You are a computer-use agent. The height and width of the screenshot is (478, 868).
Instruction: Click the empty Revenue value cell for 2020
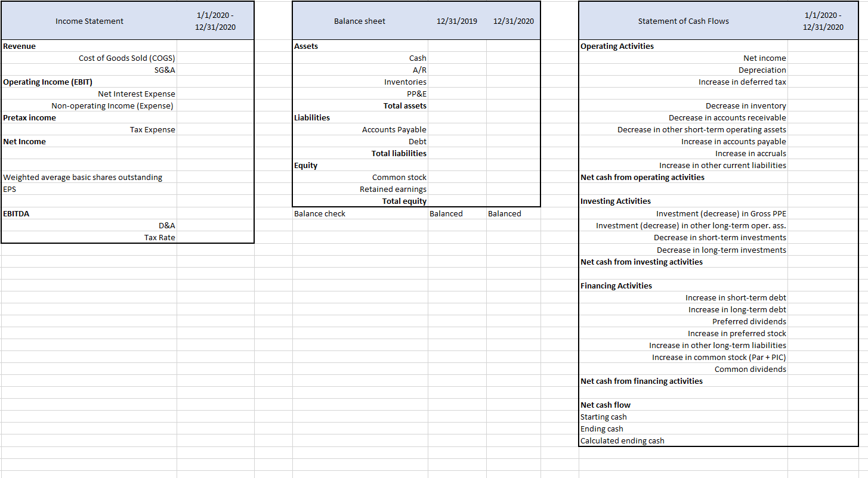coord(215,46)
